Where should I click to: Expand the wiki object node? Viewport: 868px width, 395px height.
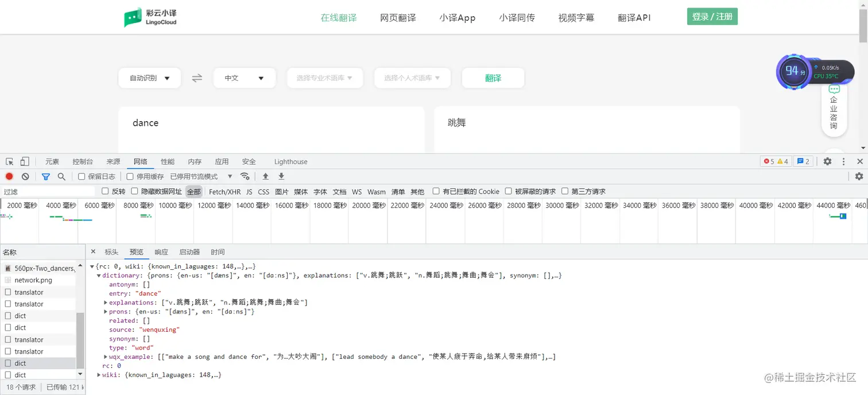99,375
